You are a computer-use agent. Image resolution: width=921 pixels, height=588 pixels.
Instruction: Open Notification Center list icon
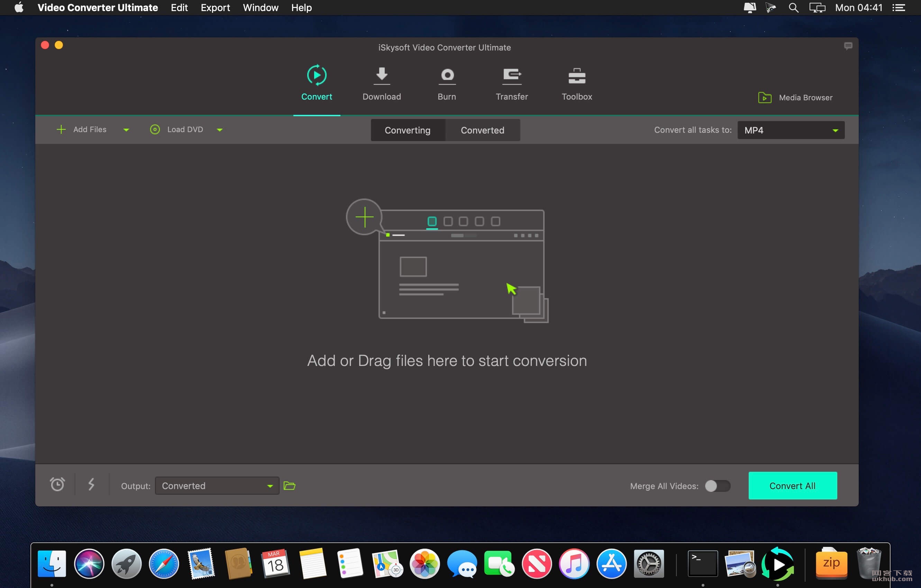[x=898, y=8]
